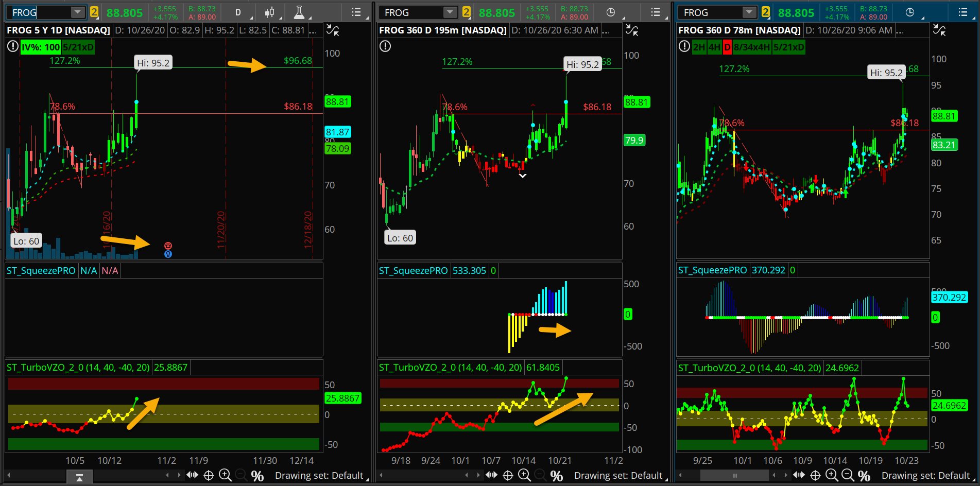
Task: Zoom in on the left chart
Action: tap(225, 475)
